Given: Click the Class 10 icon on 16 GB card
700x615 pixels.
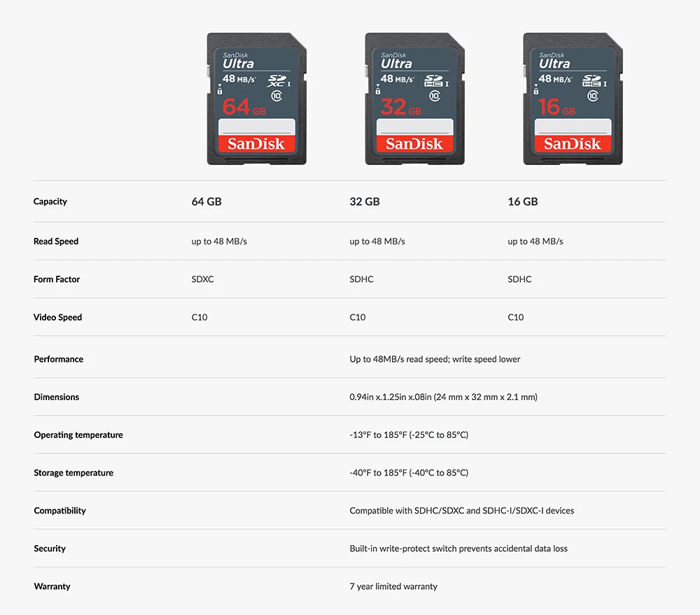Looking at the screenshot, I should [x=592, y=96].
